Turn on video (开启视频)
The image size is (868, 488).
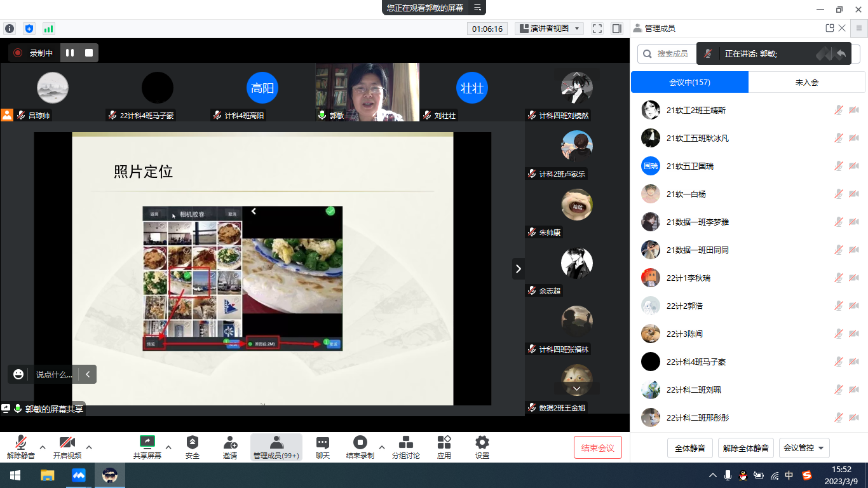point(67,447)
